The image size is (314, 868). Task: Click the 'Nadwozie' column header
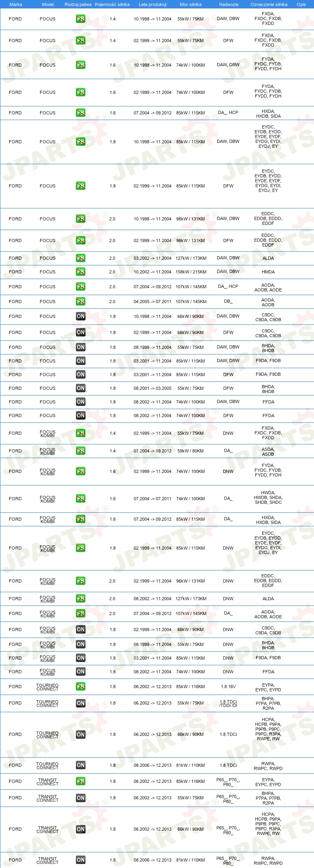pyautogui.click(x=229, y=4)
